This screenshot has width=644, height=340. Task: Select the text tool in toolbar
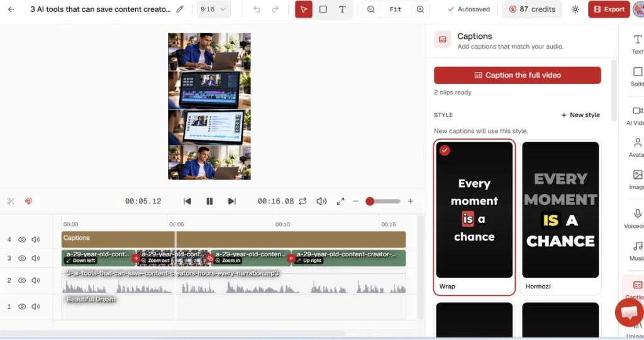pyautogui.click(x=342, y=9)
